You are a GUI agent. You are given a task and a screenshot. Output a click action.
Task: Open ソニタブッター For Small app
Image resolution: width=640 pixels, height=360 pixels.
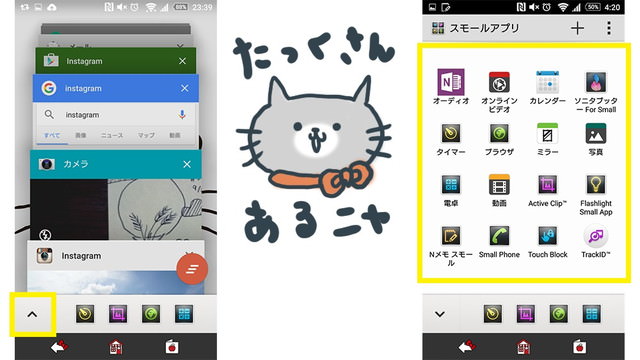[596, 83]
